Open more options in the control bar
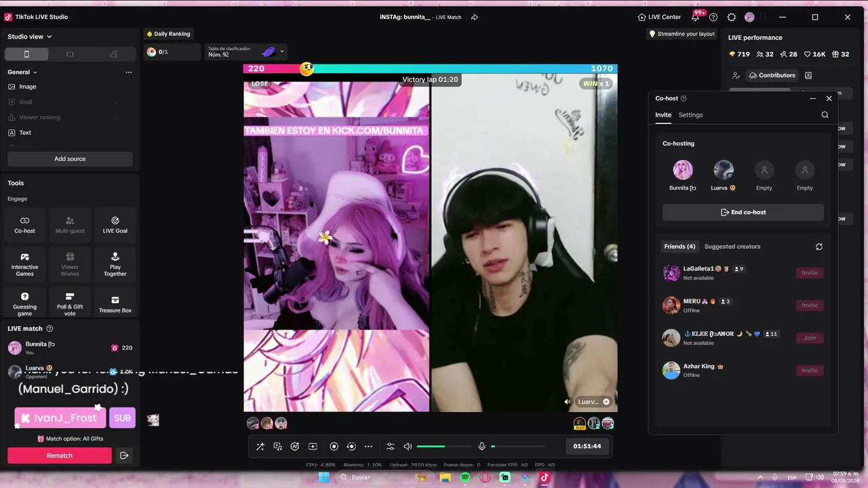Viewport: 868px width, 488px height. tap(368, 447)
